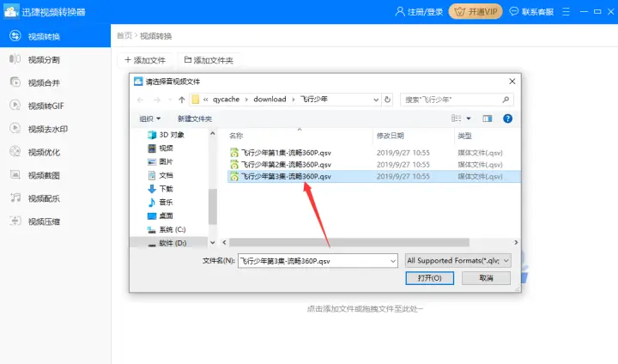Open 视频优化 in the sidebar
This screenshot has height=364, width=618.
tap(55, 152)
